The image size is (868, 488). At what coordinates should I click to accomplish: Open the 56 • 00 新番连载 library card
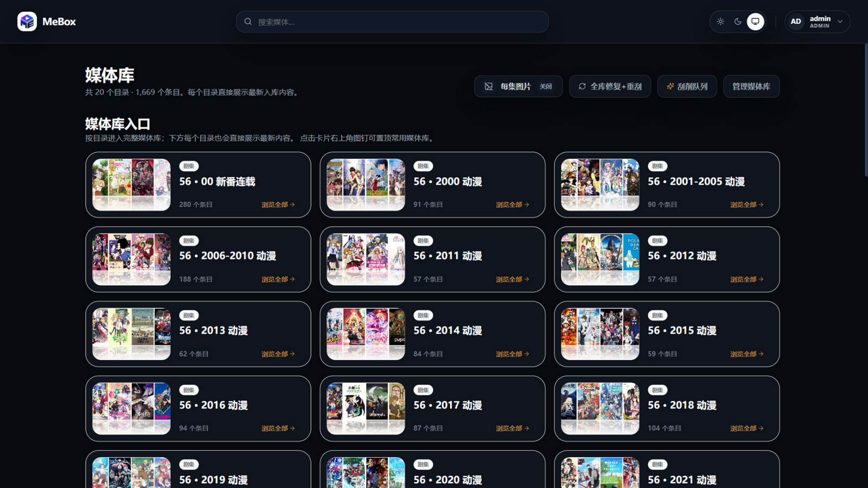198,185
